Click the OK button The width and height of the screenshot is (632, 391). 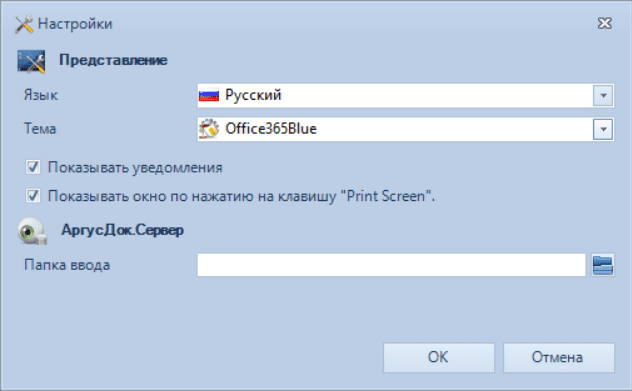coord(439,358)
